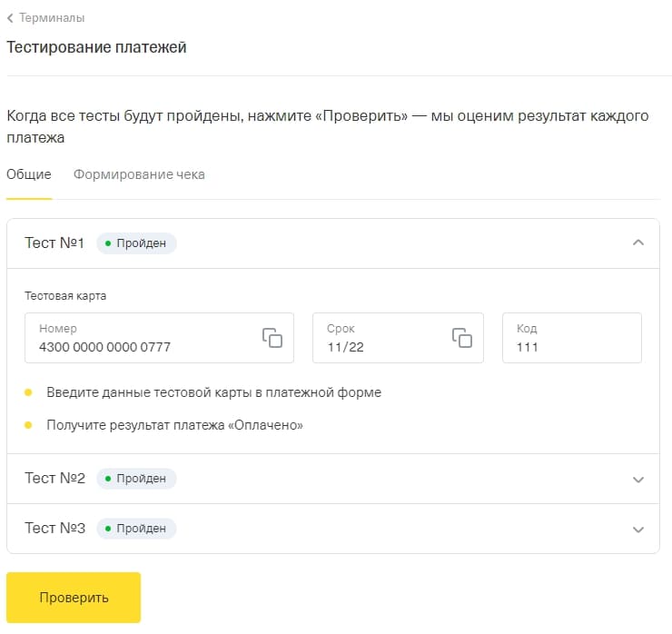Switch to the Общие tab

(29, 174)
